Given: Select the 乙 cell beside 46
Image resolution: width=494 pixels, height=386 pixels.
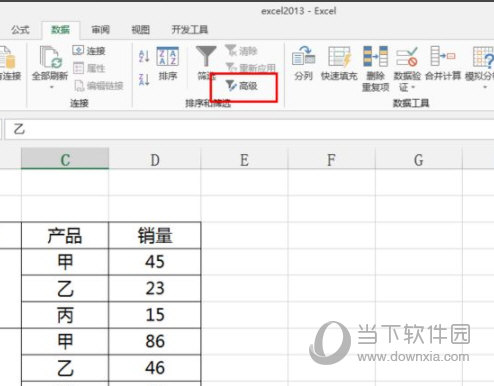Looking at the screenshot, I should click(x=65, y=368).
